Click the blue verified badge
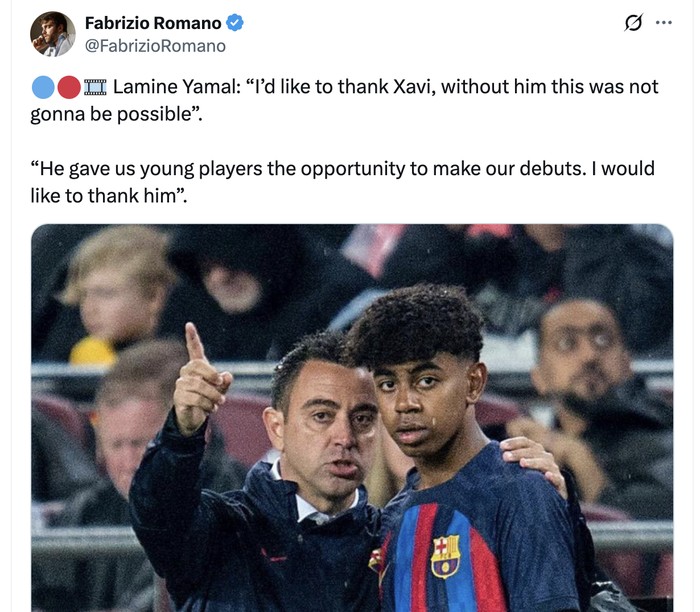Screen dimensions: 700x612 235,23
